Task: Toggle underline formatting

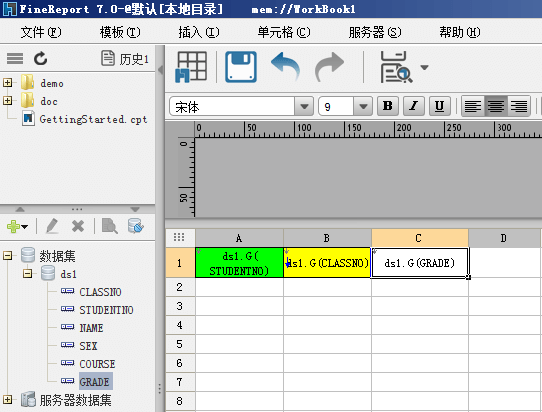Action: 439,106
